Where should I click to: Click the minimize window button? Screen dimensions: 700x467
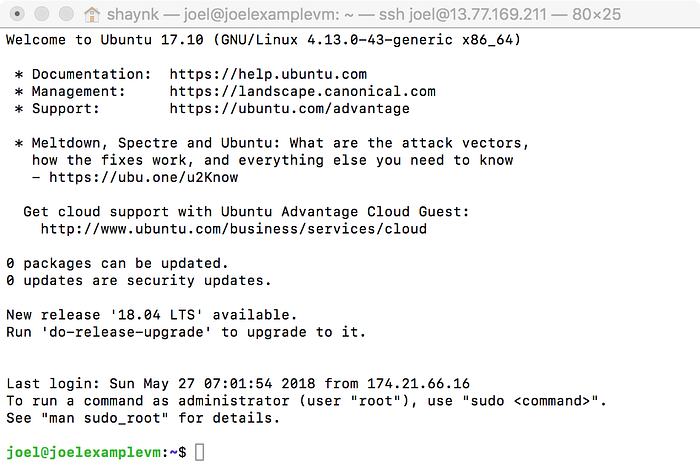(x=42, y=14)
